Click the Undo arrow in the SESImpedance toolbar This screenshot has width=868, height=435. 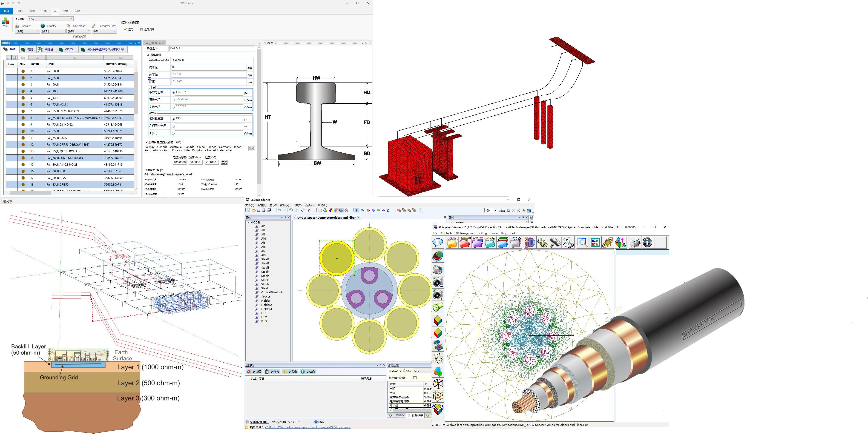pos(279,210)
